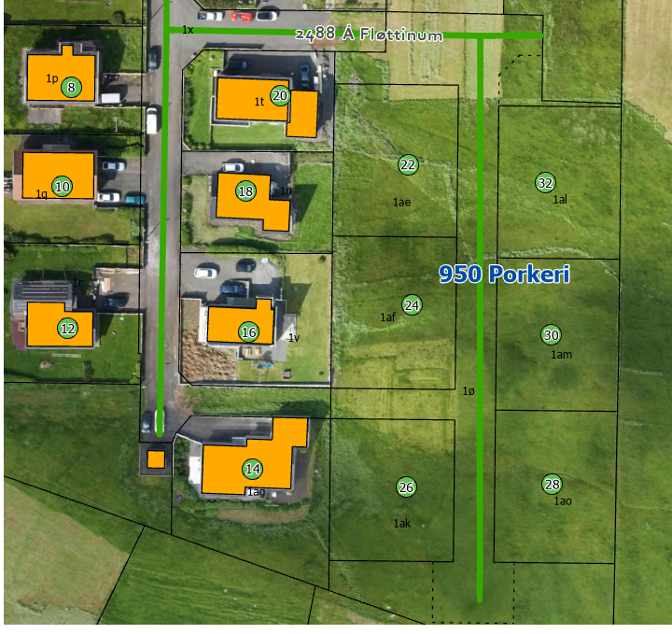Select the green marker numbered 30
This screenshot has height=634, width=672.
(551, 335)
